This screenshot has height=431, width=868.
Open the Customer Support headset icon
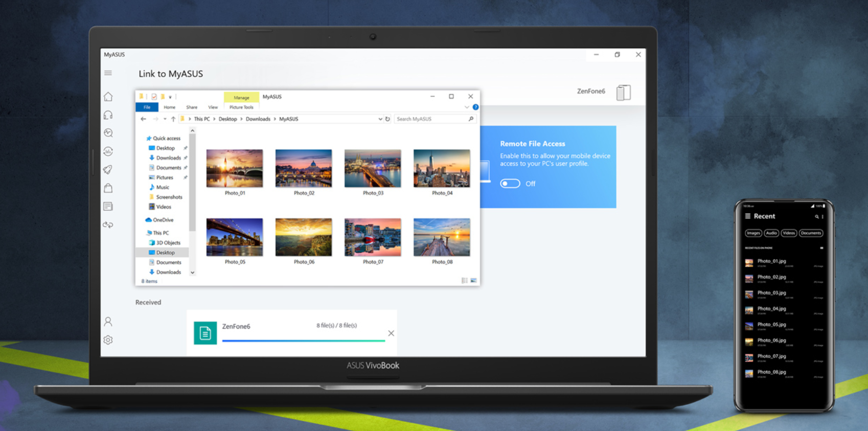point(108,115)
